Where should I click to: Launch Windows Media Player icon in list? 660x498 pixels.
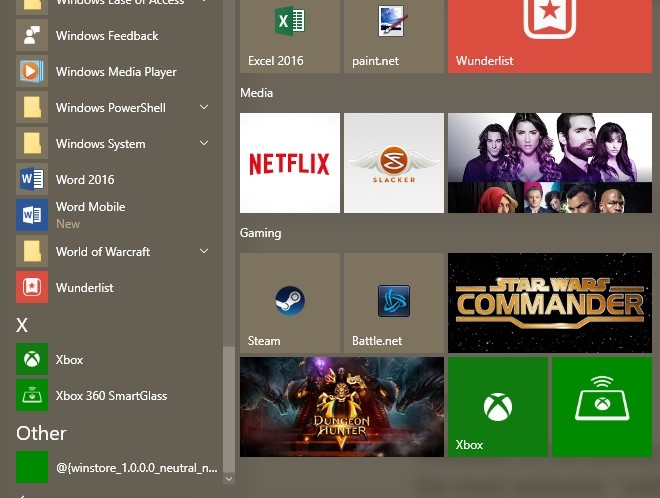click(32, 71)
